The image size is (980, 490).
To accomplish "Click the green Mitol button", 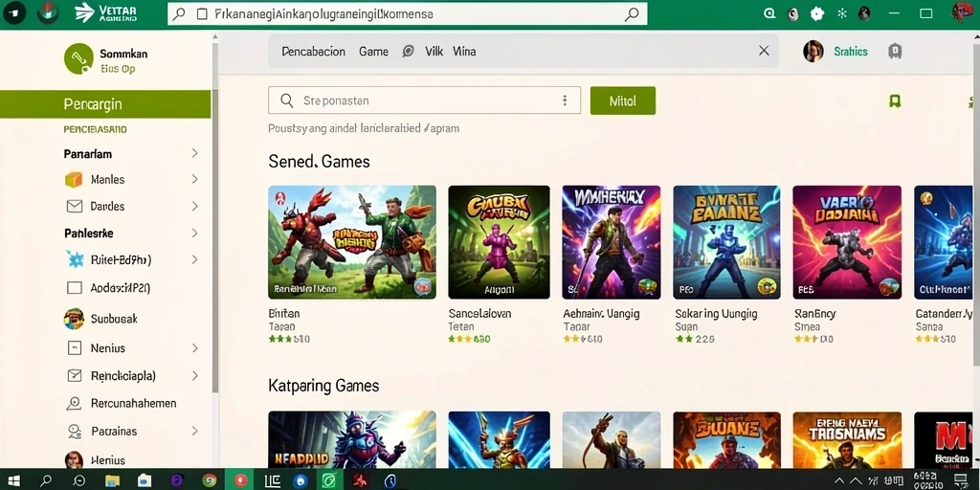I will click(622, 100).
